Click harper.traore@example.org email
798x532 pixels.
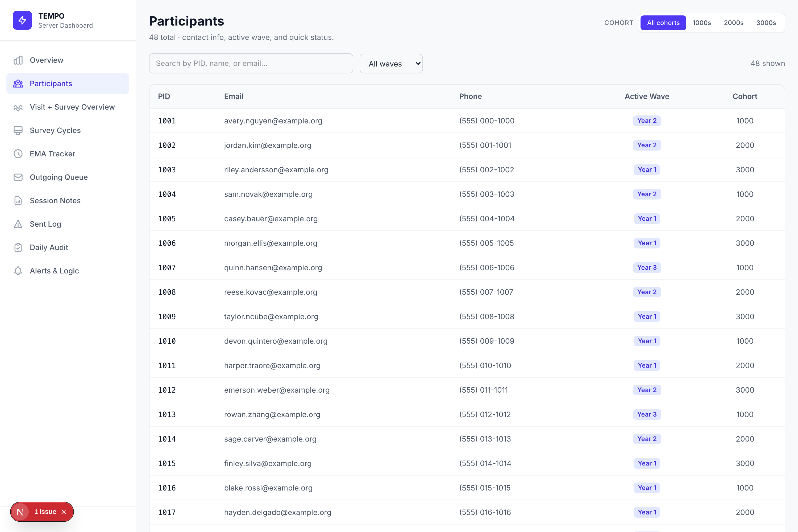pyautogui.click(x=272, y=365)
